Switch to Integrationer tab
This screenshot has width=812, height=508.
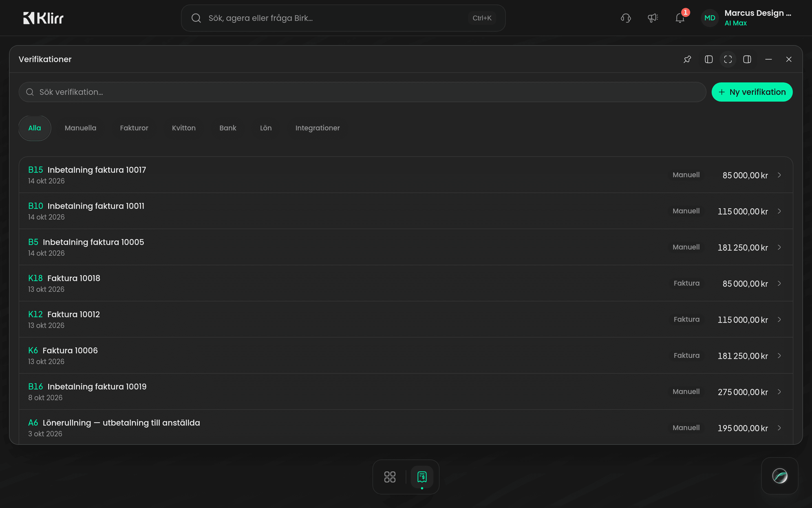pyautogui.click(x=317, y=128)
